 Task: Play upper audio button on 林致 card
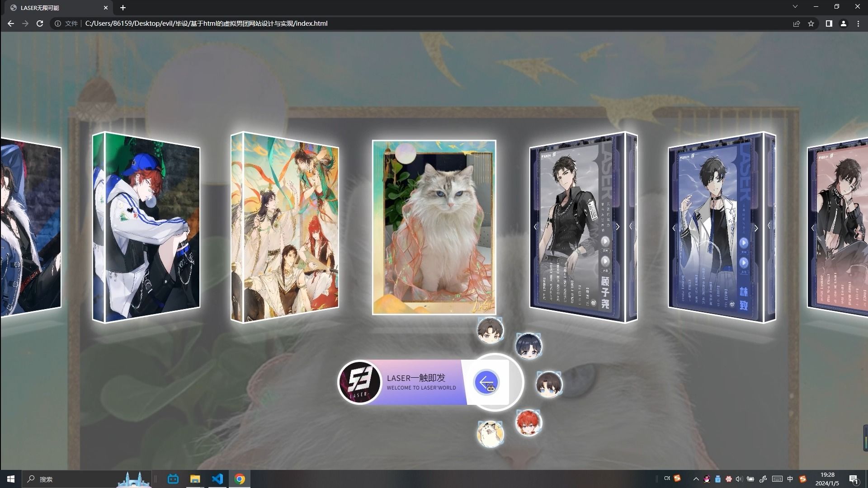point(743,243)
